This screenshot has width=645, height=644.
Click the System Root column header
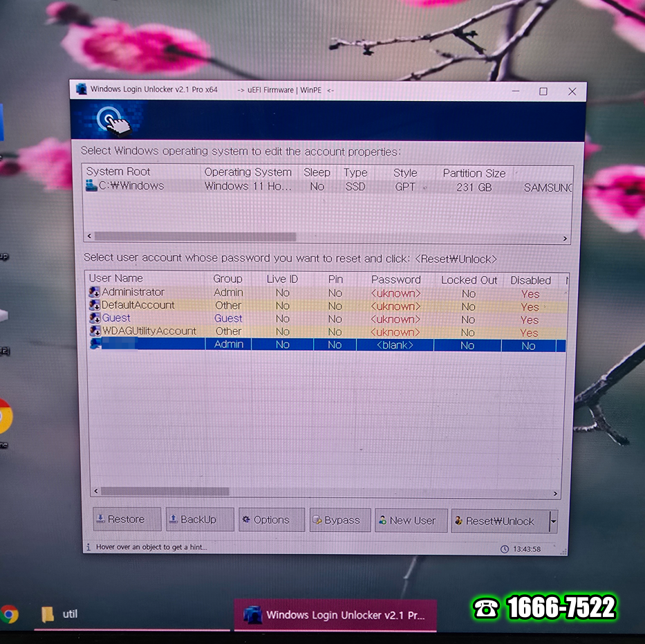click(118, 171)
